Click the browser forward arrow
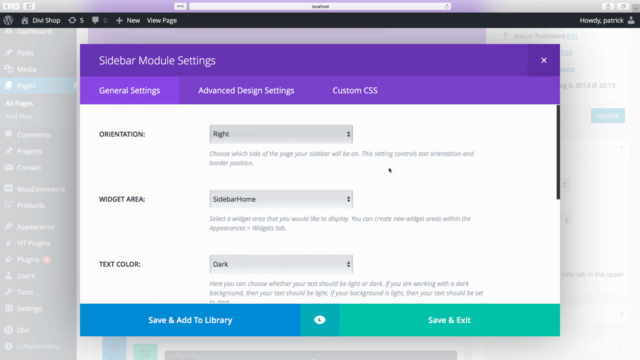Image resolution: width=640 pixels, height=360 pixels. tap(16, 6)
